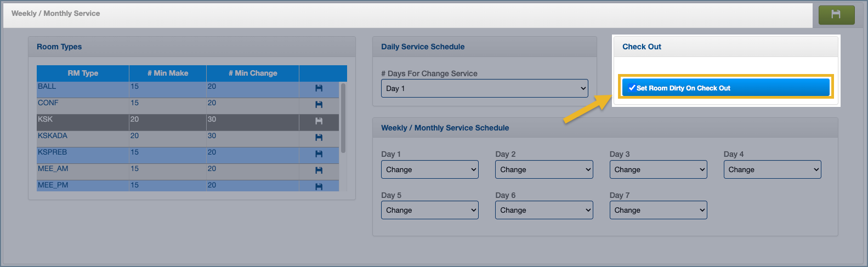
Task: Open the Day 3 service dropdown
Action: (x=658, y=169)
